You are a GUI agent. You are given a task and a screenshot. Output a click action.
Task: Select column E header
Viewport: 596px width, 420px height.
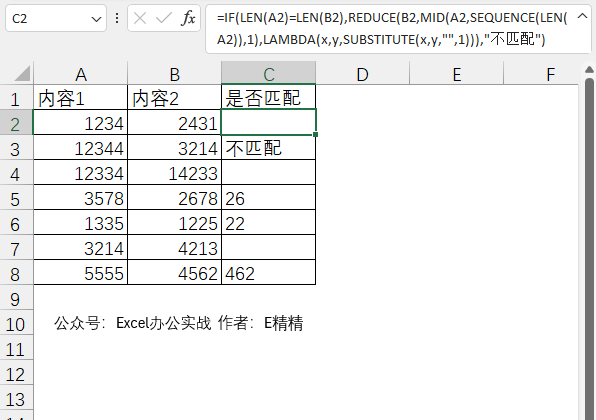click(x=457, y=74)
